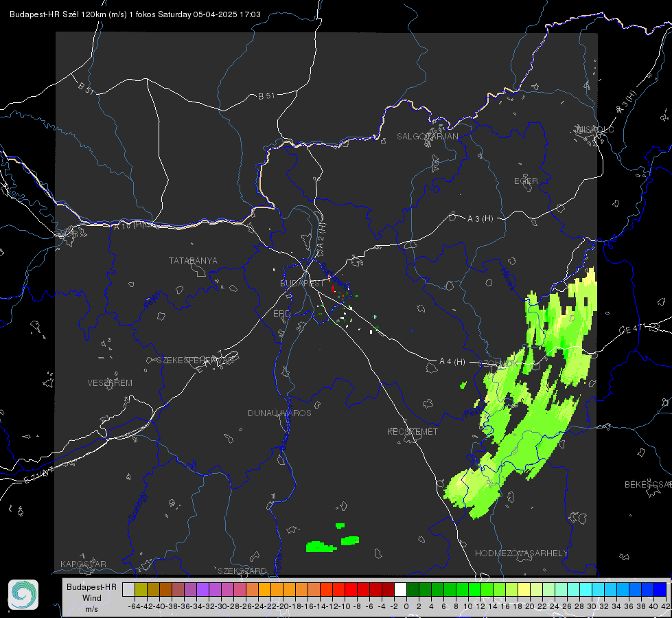Pick the yellow legend swatch between 18 and 20

coord(524,590)
